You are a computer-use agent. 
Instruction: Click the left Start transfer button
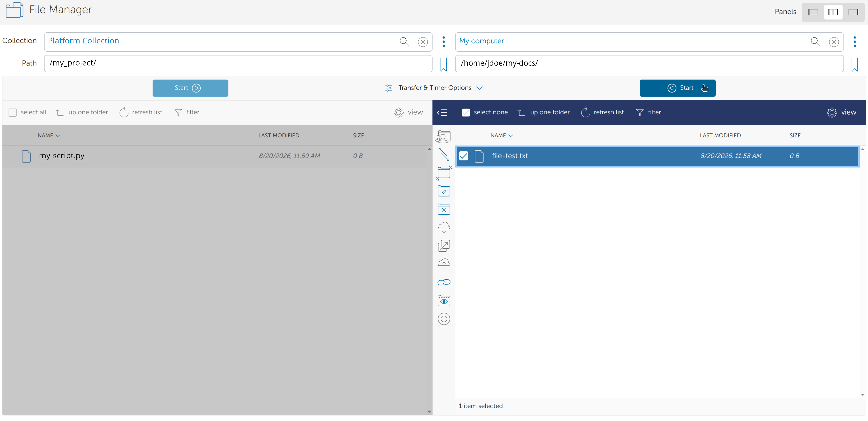click(190, 88)
